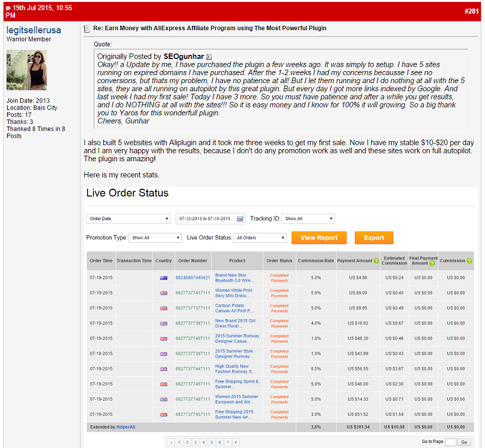Screen dimensions: 485x448
Task: Select the total estimated commission US $10.98
Action: pos(394,427)
